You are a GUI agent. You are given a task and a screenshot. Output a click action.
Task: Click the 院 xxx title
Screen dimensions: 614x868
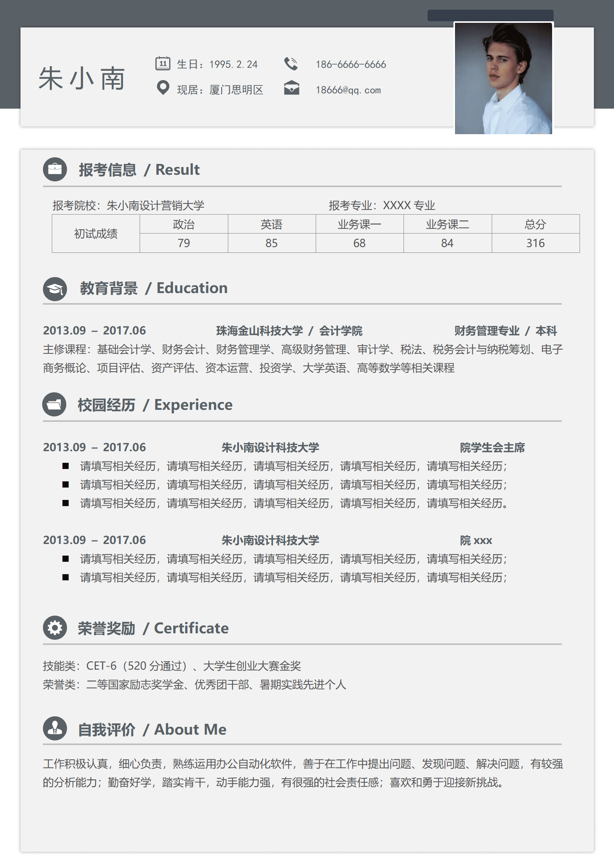[476, 541]
